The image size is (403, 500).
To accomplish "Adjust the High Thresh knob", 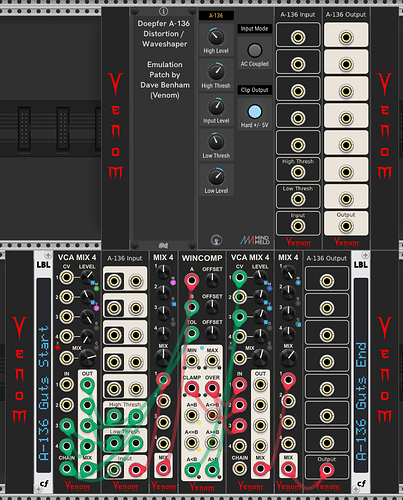I will 216,71.
